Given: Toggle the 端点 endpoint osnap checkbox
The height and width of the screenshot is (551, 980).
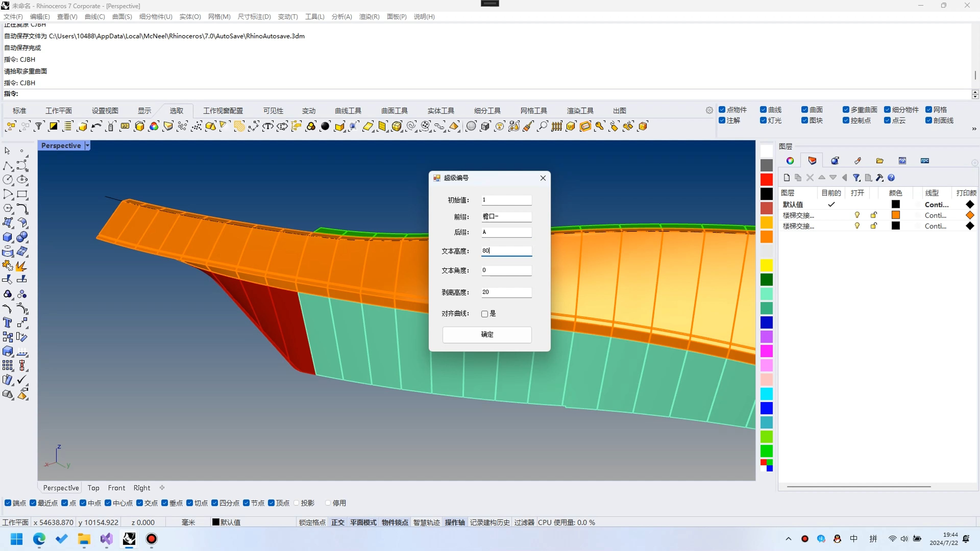Looking at the screenshot, I should [8, 503].
